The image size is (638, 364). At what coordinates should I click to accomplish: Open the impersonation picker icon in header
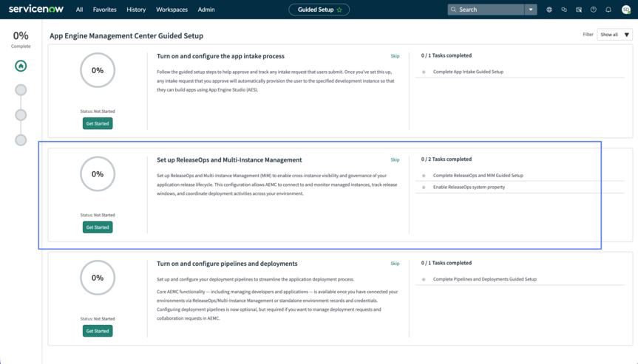tap(579, 10)
